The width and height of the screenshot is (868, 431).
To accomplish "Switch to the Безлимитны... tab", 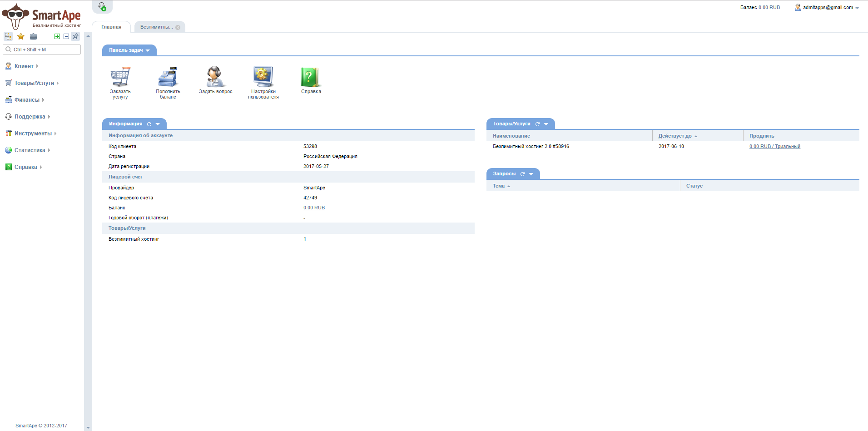I will [156, 27].
